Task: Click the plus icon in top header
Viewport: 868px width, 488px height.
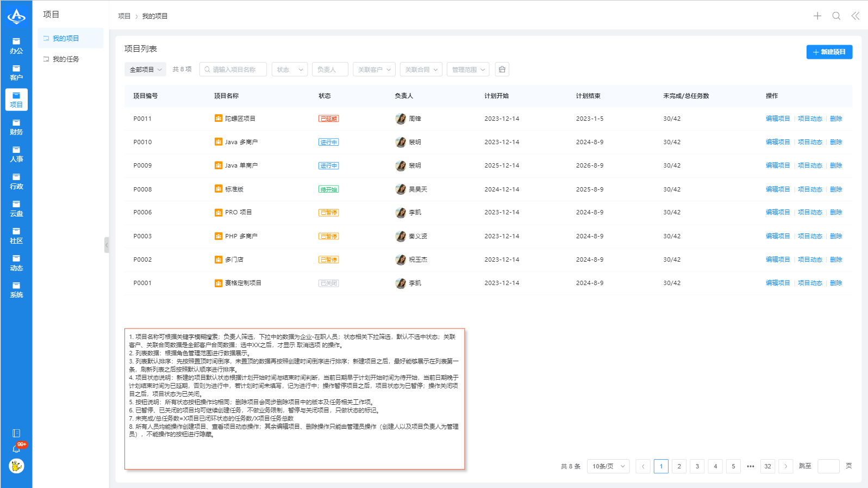Action: tap(817, 16)
